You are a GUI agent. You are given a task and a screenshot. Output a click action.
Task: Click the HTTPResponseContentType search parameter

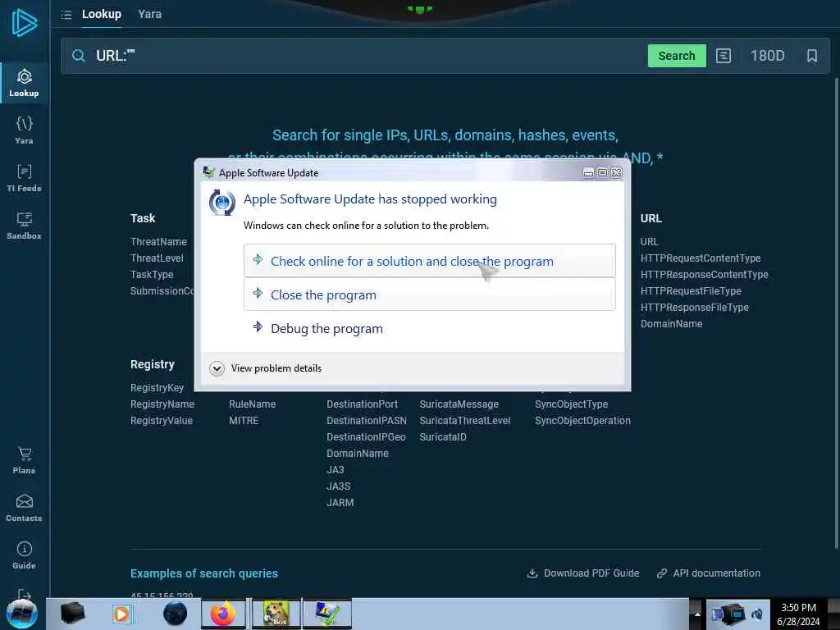704,274
